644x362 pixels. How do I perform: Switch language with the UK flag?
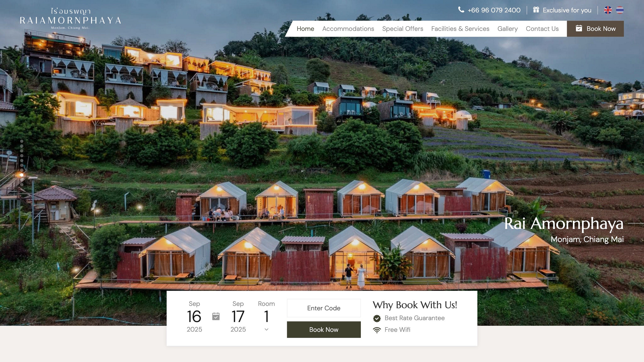pos(608,10)
